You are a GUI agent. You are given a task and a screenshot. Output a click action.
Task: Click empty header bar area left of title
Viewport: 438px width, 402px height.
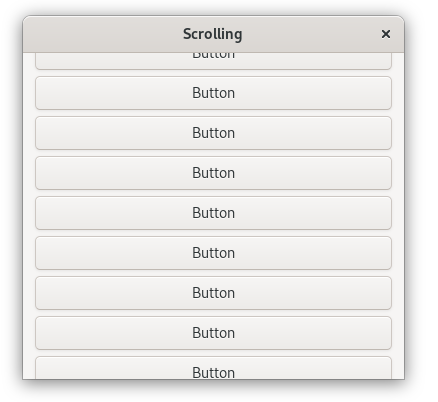[x=100, y=34]
